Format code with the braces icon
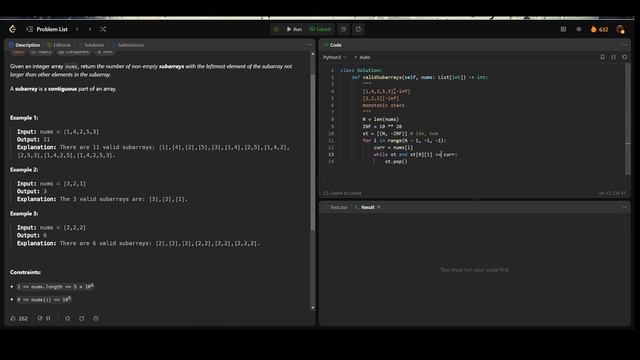 [x=613, y=57]
